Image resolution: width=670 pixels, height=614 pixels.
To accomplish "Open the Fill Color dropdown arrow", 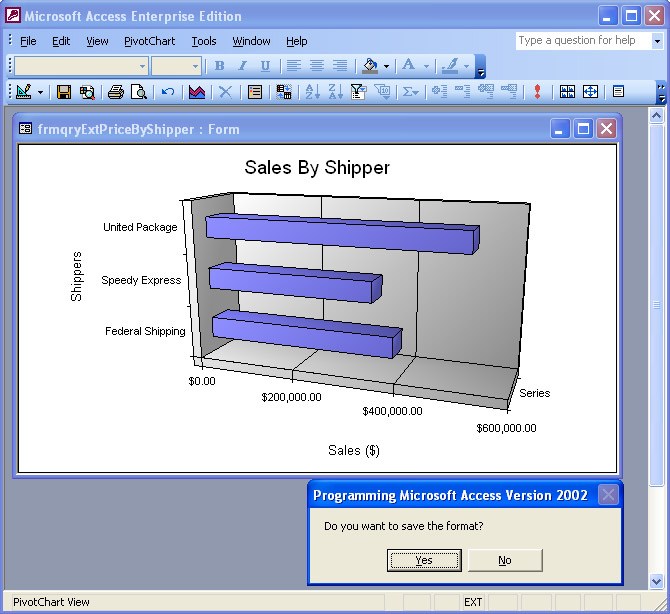I will click(x=386, y=66).
